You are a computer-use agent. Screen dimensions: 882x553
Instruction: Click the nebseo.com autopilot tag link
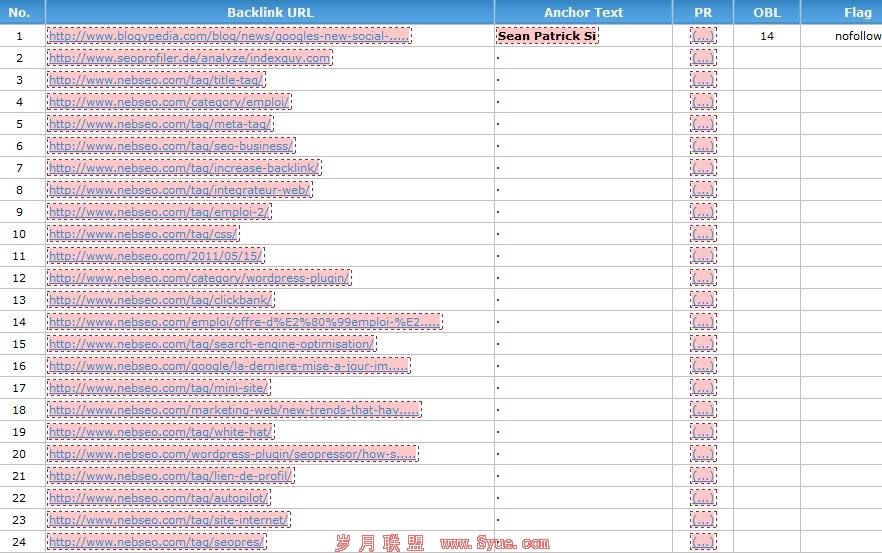click(158, 498)
